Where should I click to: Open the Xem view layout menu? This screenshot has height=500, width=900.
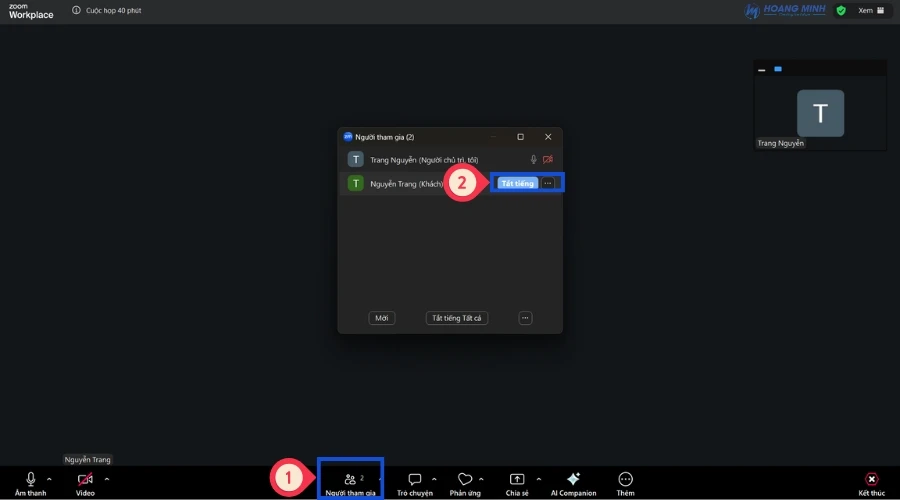[870, 10]
